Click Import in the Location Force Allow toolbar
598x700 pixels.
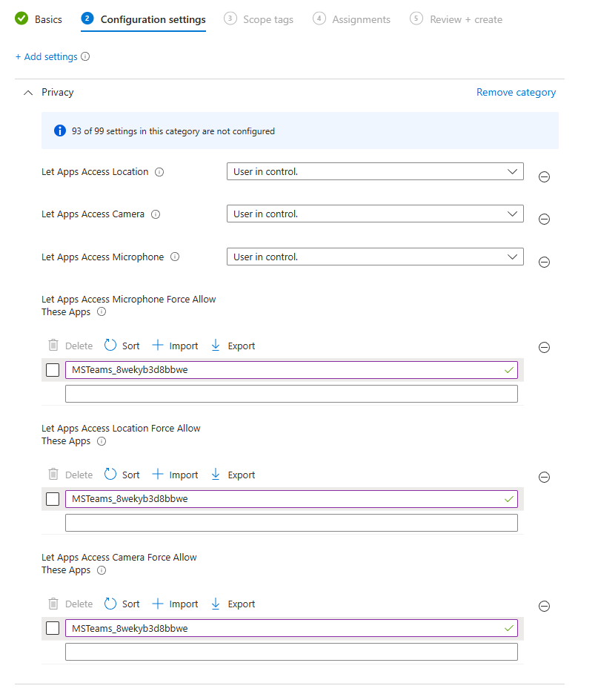point(175,475)
